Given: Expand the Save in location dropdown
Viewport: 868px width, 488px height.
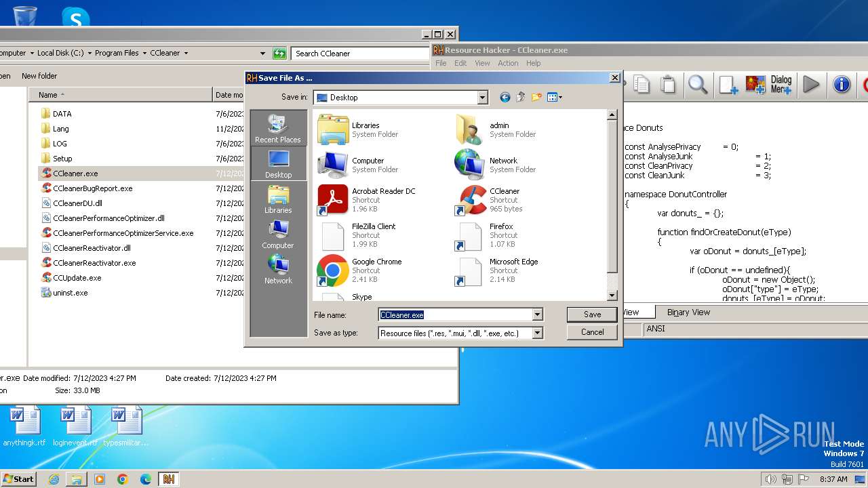Looking at the screenshot, I should pyautogui.click(x=482, y=98).
